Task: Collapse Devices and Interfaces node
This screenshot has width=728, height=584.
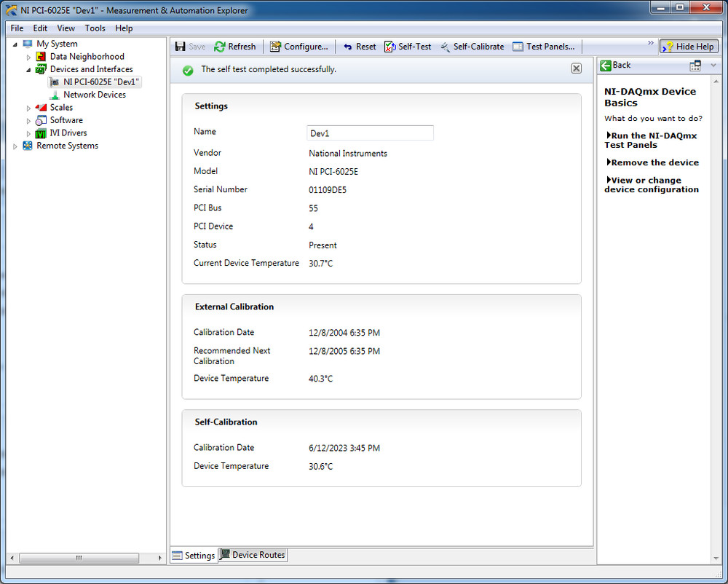Action: 28,70
